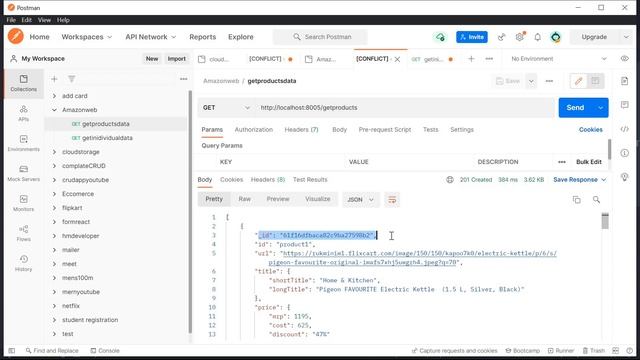Screen dimensions: 640x360
Task: Copy the response body with copy icon
Action: click(577, 200)
